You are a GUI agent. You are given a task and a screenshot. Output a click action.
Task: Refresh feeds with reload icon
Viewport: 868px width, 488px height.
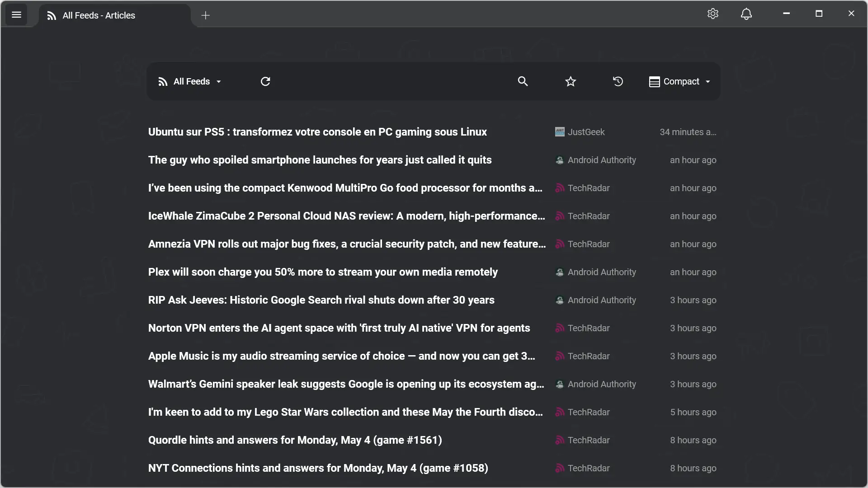click(x=265, y=81)
